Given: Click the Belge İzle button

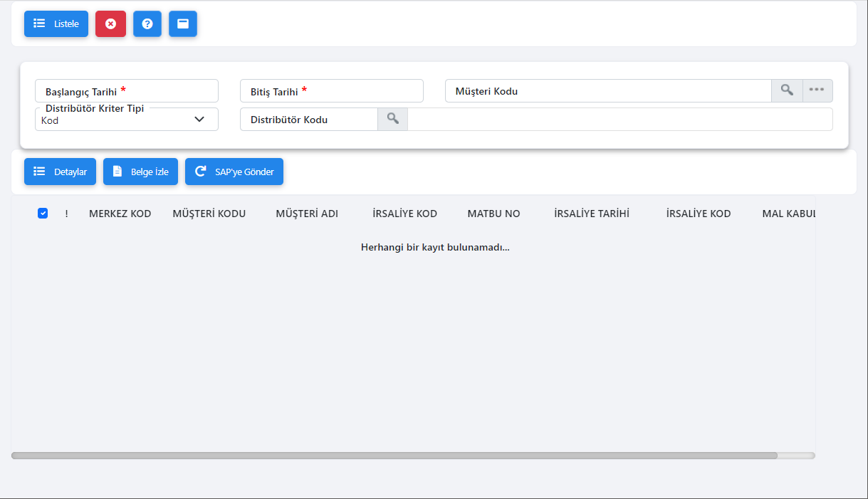Looking at the screenshot, I should click(x=140, y=172).
